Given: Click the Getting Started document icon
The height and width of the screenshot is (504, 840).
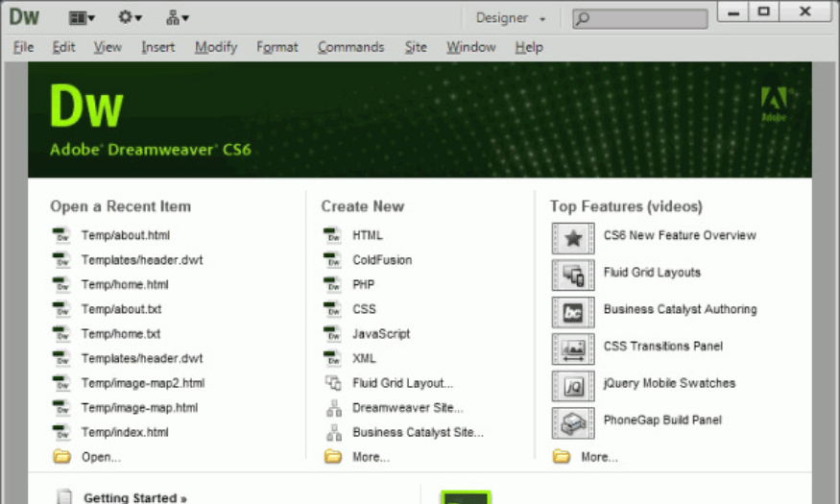Looking at the screenshot, I should tap(64, 496).
